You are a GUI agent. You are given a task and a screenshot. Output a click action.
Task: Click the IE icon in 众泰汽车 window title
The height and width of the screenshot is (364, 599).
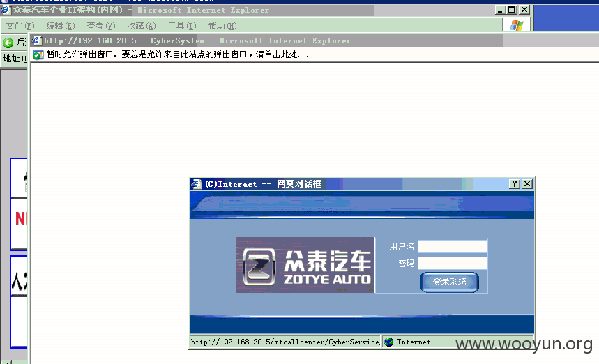pos(6,10)
